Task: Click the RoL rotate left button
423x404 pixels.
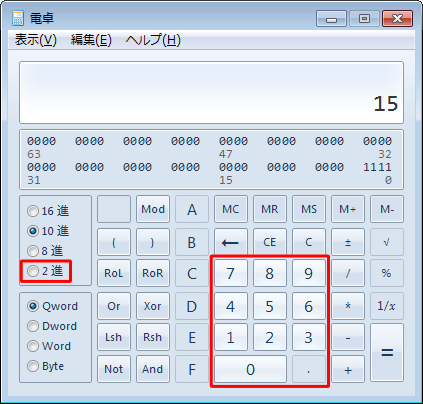Action: pyautogui.click(x=114, y=273)
